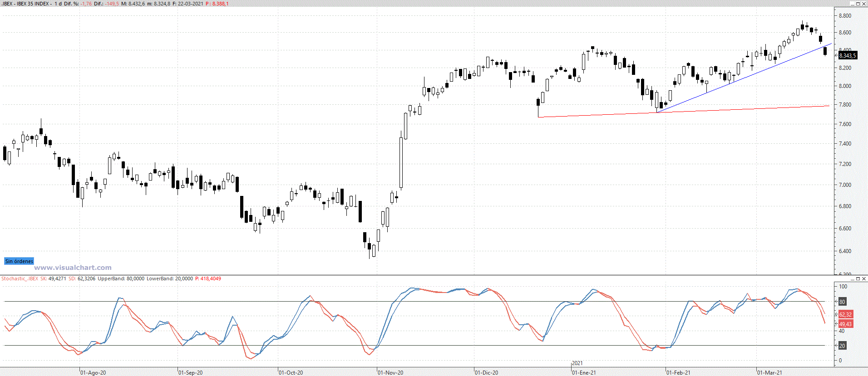Select the SD value tag 62,32

[x=845, y=314]
